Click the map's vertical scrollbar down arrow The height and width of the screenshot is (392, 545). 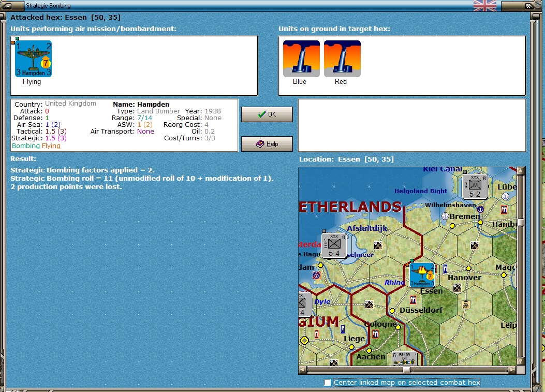(521, 361)
